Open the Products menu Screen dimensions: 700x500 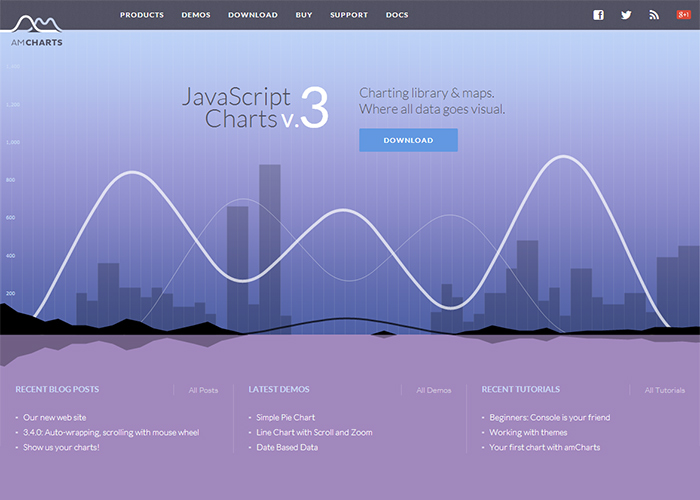point(142,15)
